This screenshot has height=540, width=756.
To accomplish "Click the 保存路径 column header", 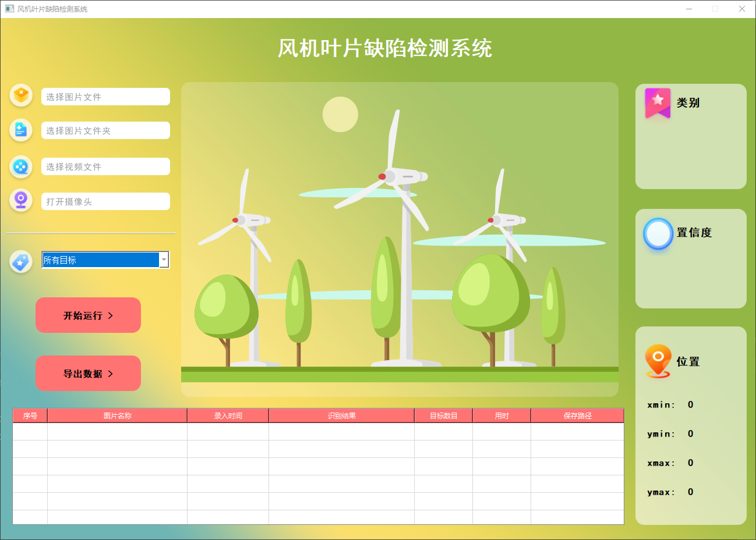I will (x=577, y=415).
